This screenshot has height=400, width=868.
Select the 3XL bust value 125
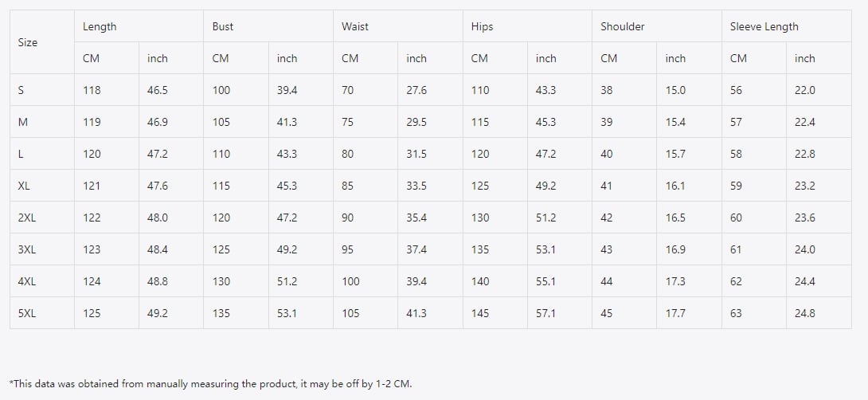pyautogui.click(x=236, y=249)
